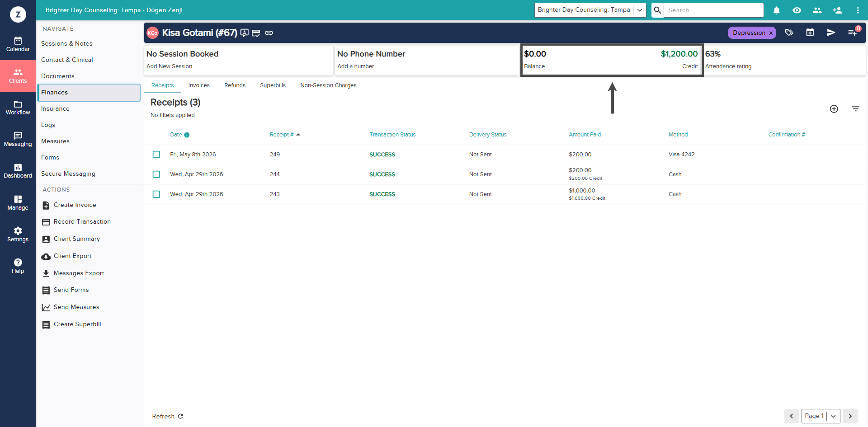Check the box for receipt 243
Screen dimensions: 868x427
156,194
